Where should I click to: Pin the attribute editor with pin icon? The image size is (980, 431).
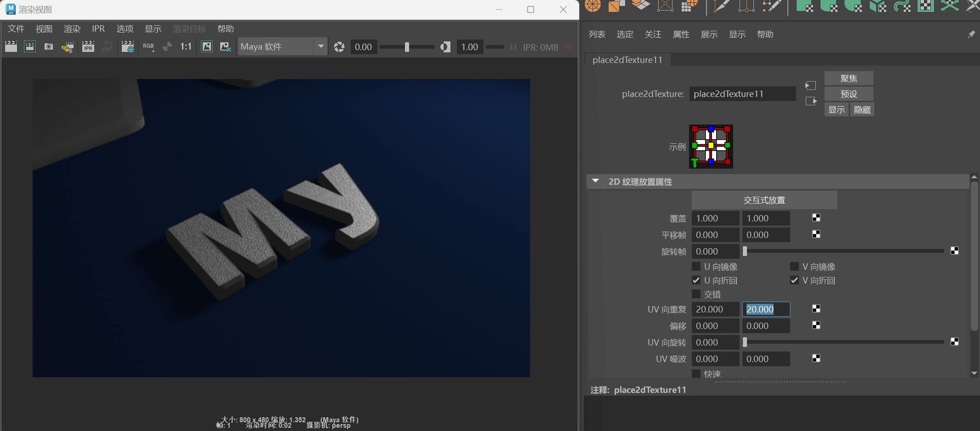point(971,34)
